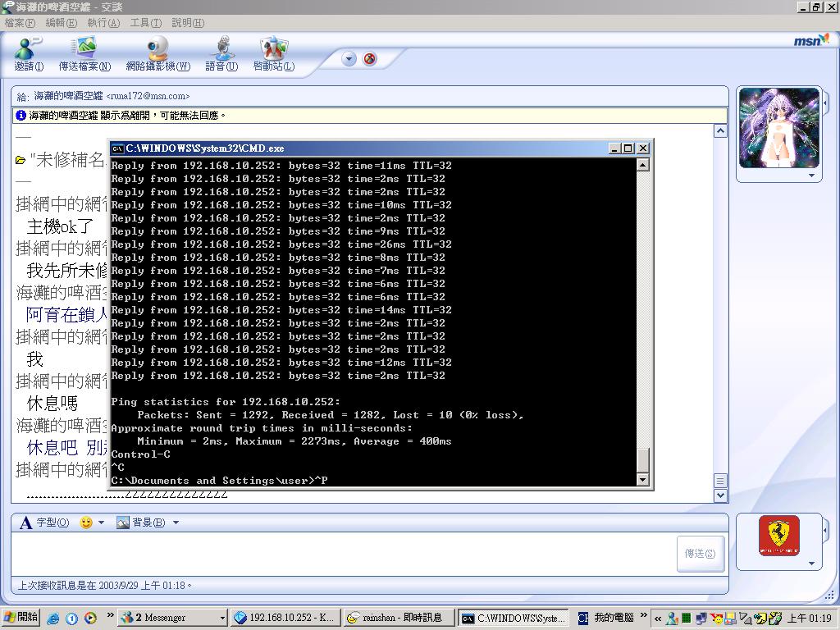
Task: Click CMD window's scroll down arrow
Action: click(x=643, y=479)
